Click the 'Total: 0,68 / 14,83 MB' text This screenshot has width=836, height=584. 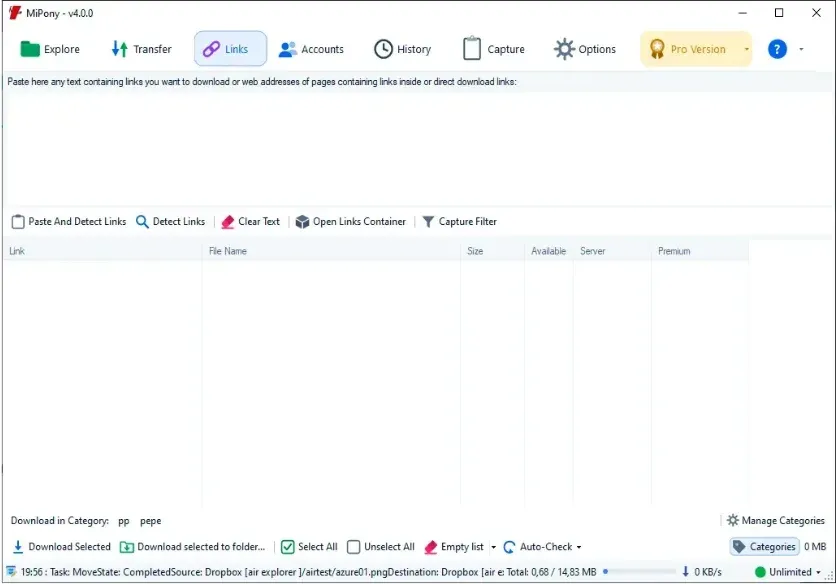[551, 572]
